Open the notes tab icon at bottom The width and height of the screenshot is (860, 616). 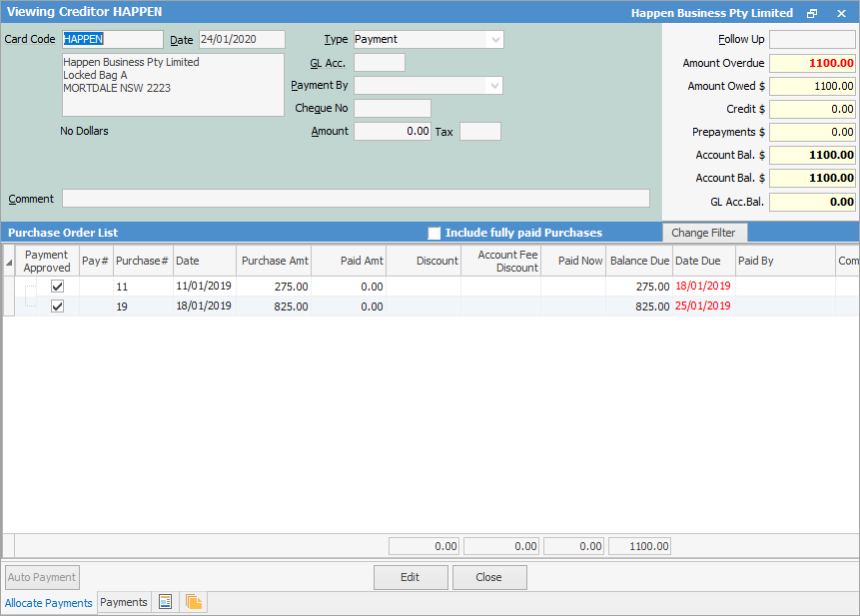[x=166, y=602]
